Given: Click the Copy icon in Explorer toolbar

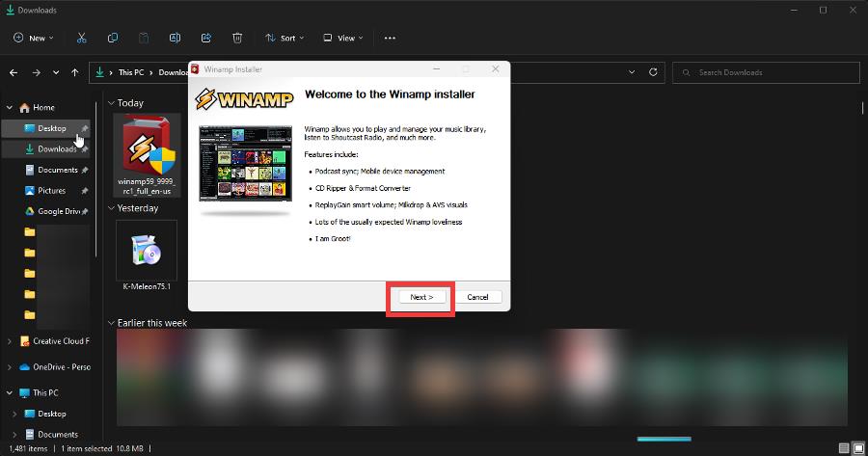Looking at the screenshot, I should tap(113, 38).
